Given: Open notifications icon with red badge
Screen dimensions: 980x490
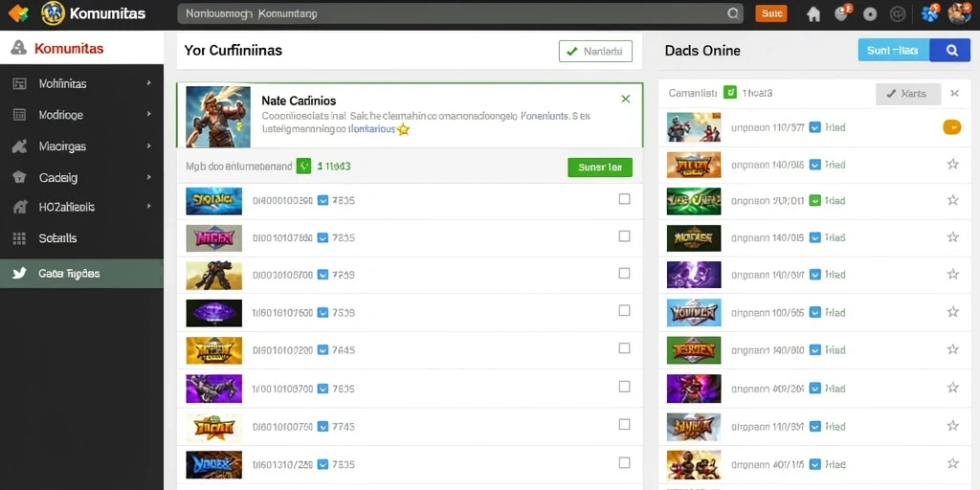Looking at the screenshot, I should [842, 12].
